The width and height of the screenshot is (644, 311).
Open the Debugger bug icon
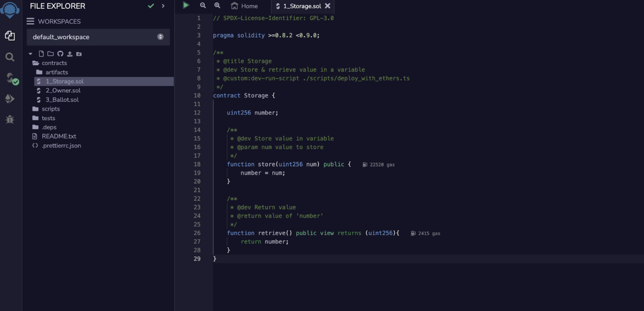tap(10, 119)
